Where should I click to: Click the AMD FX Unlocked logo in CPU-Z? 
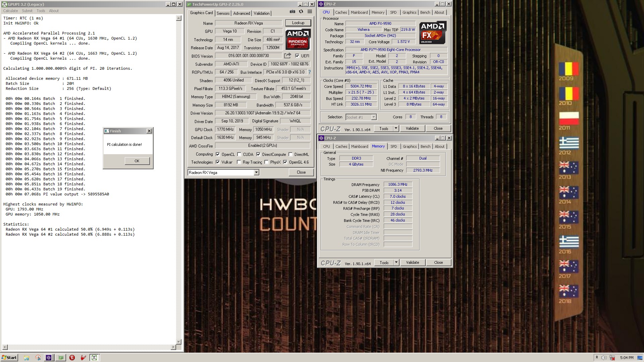pyautogui.click(x=433, y=33)
